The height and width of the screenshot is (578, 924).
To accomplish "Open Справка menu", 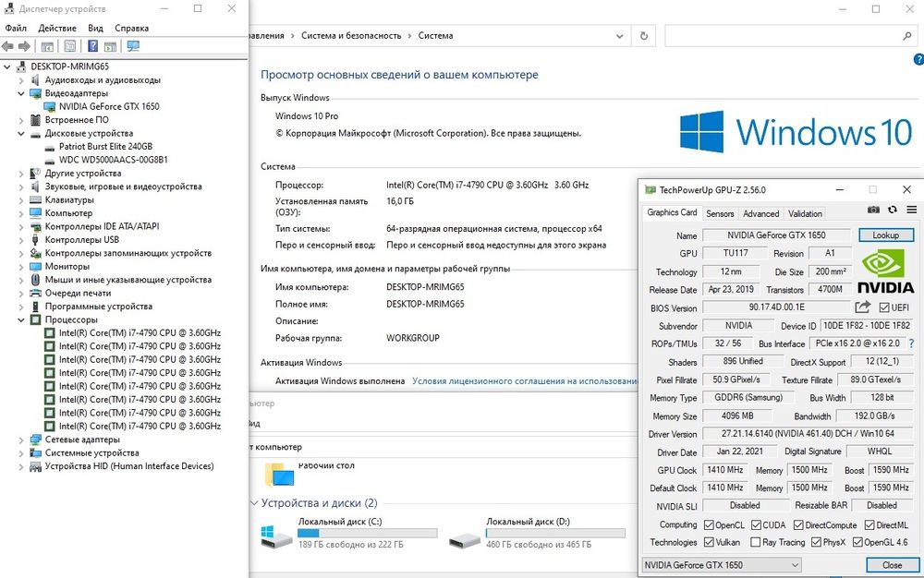I will (131, 28).
